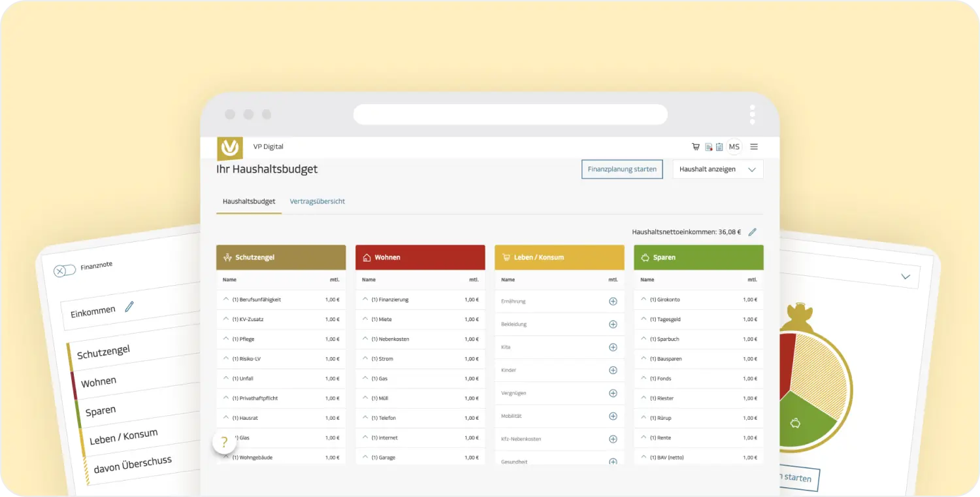
Task: Click the VP Digital logo
Action: pyautogui.click(x=230, y=148)
